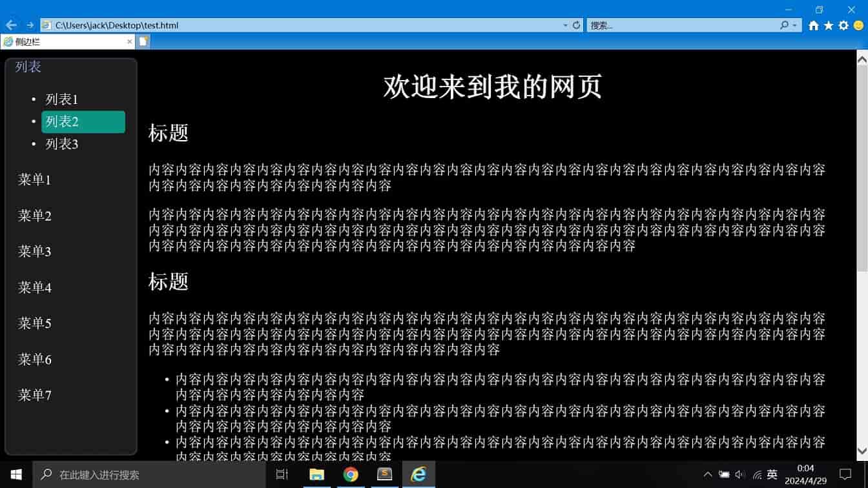Click the smiley feedback icon

tap(858, 26)
